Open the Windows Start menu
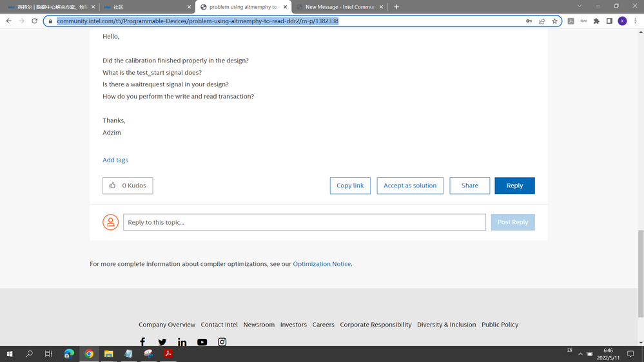The width and height of the screenshot is (644, 362). [x=10, y=354]
